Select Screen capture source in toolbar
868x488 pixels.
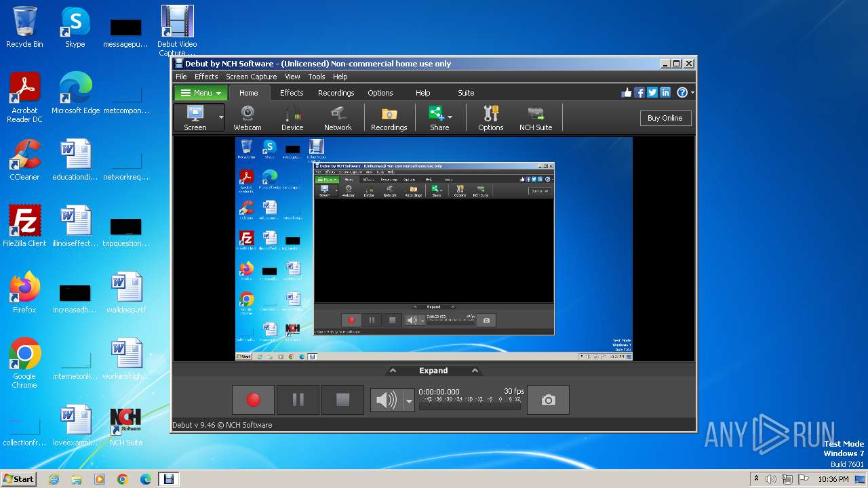pos(195,118)
